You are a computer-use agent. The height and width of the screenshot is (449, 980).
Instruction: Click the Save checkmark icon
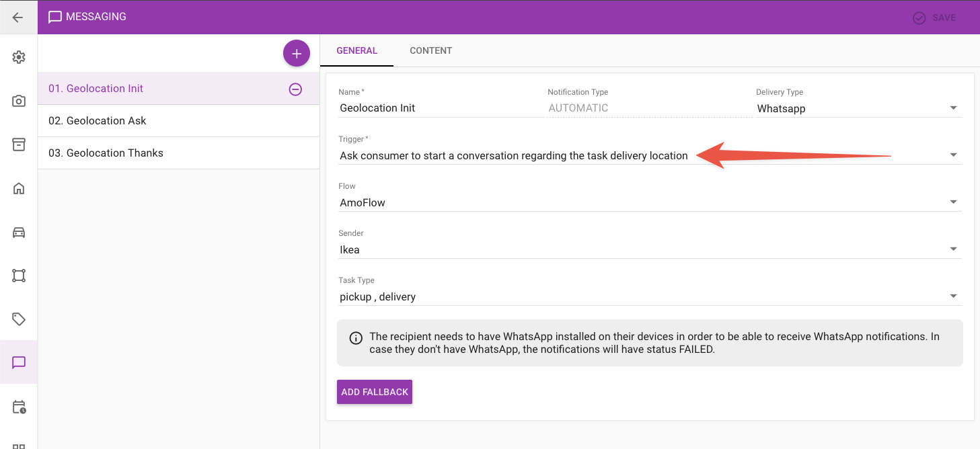pos(919,18)
